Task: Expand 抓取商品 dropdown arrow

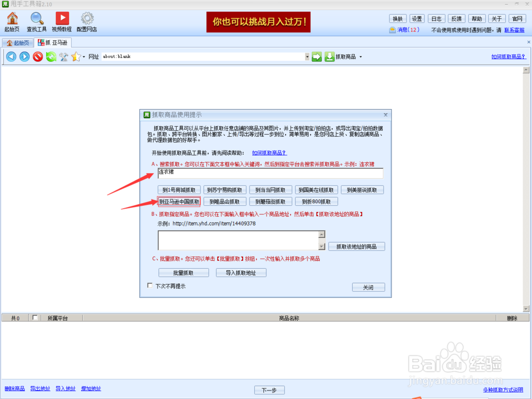Action: [360, 57]
